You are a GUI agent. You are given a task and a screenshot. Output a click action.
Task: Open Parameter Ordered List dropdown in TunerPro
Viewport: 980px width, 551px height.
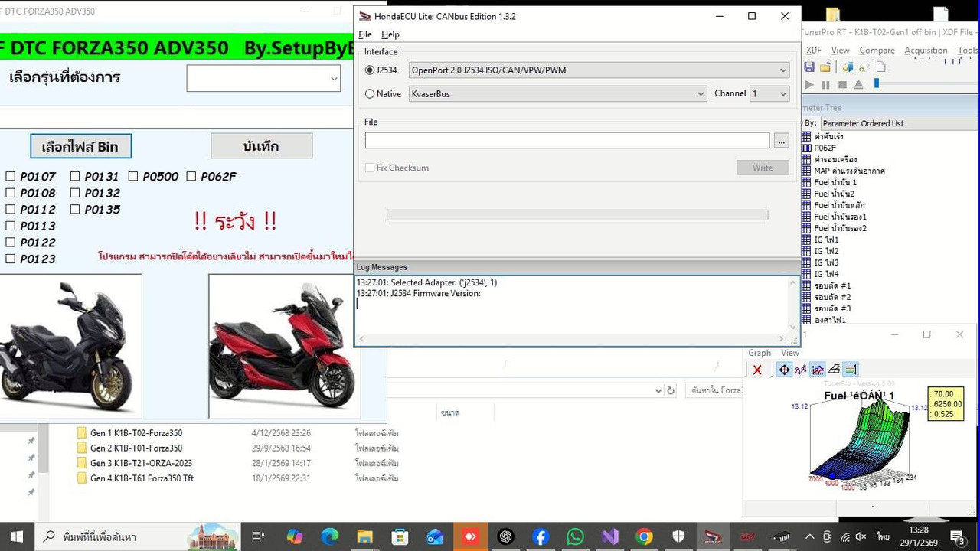[900, 123]
